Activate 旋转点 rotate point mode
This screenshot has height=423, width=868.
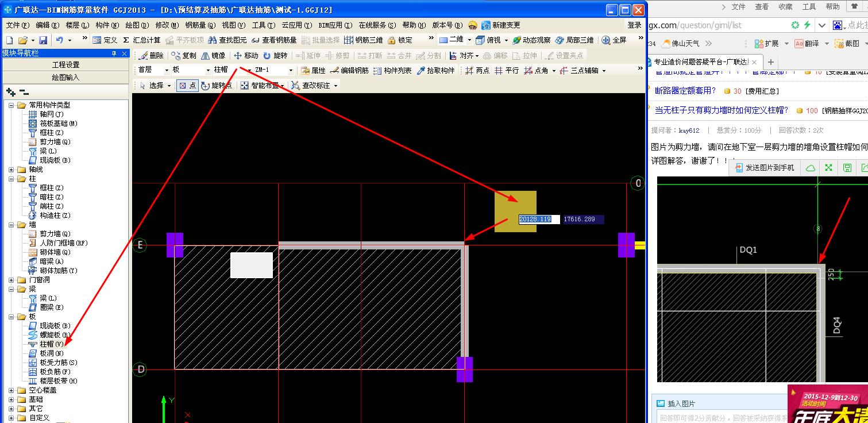(x=217, y=86)
